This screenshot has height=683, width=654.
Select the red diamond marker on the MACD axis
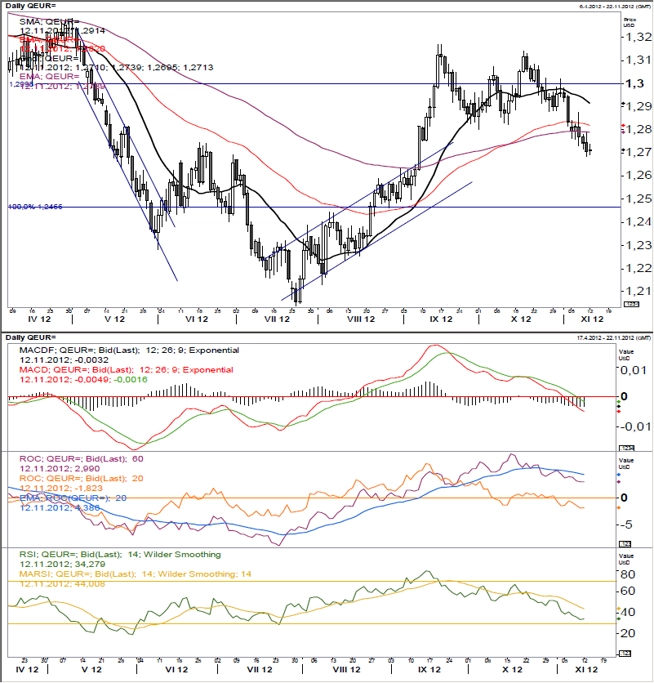619,411
